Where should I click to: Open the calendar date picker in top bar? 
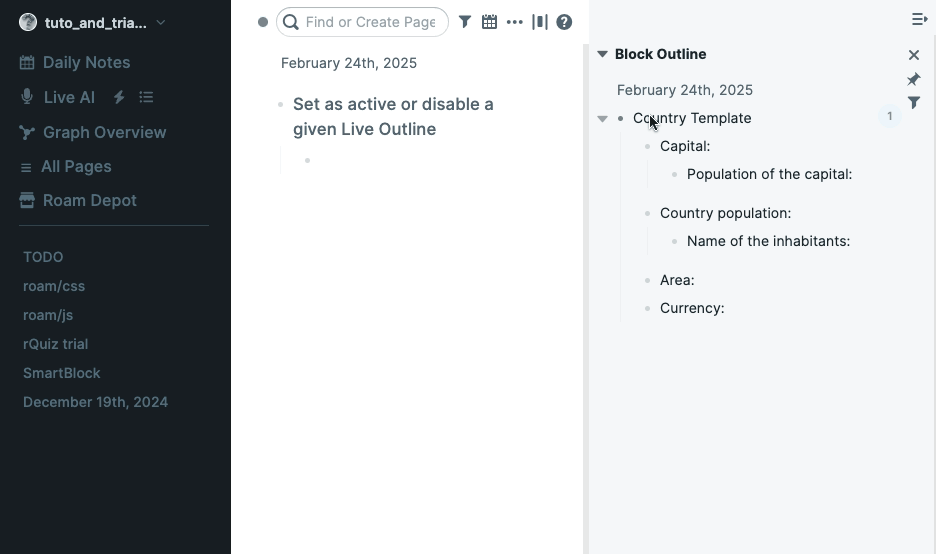489,22
